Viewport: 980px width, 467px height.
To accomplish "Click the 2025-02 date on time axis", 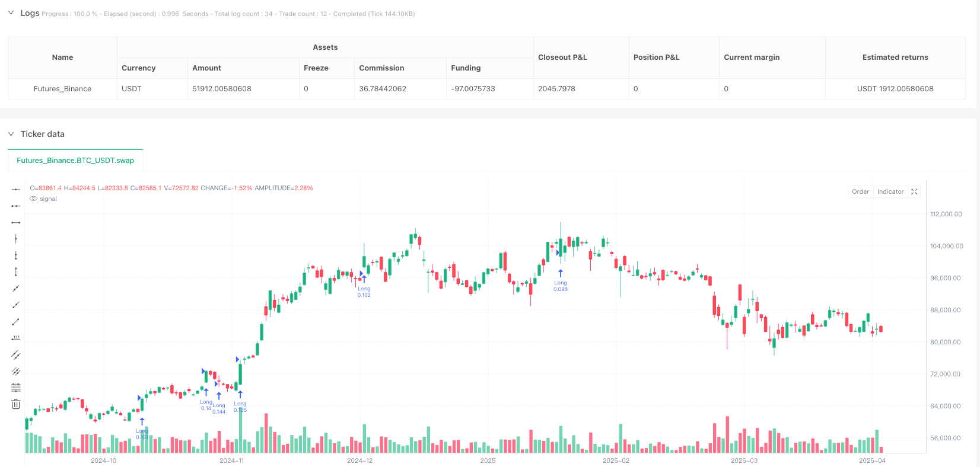I will click(x=616, y=460).
